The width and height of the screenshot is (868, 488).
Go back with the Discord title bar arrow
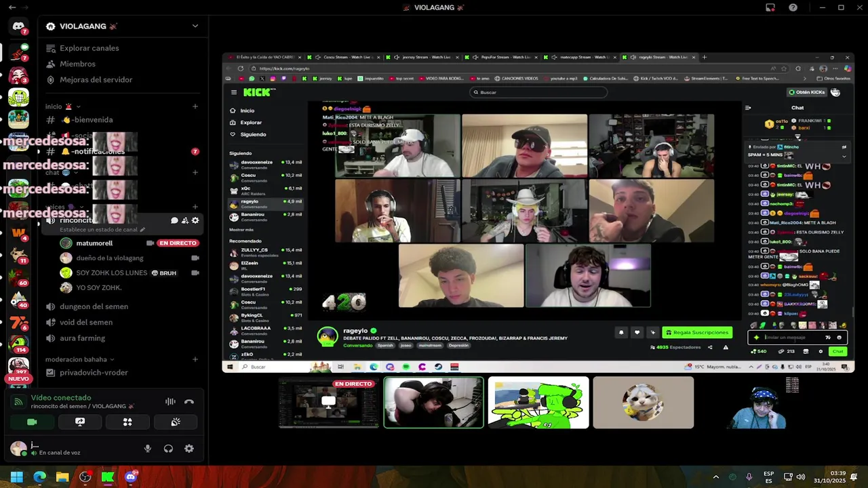[x=12, y=7]
